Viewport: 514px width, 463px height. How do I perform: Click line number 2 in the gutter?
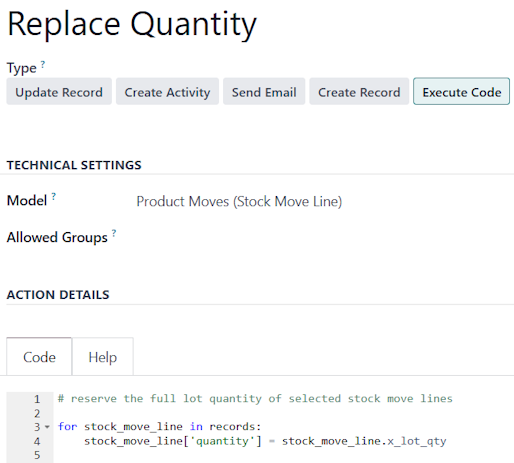[x=37, y=413]
